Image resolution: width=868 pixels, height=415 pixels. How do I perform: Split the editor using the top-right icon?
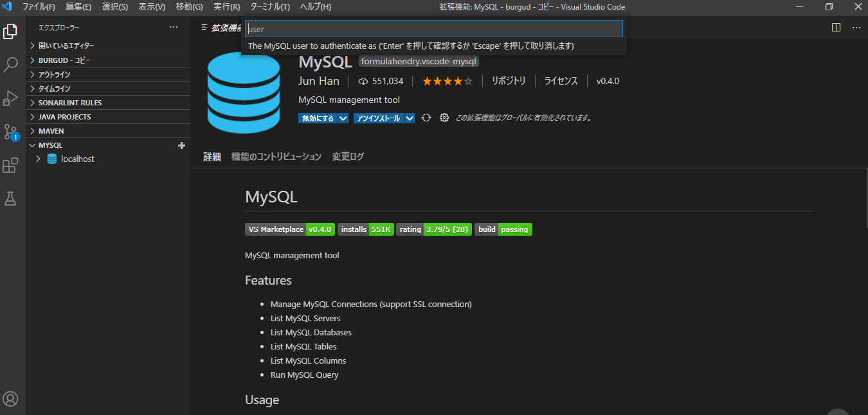coord(835,27)
